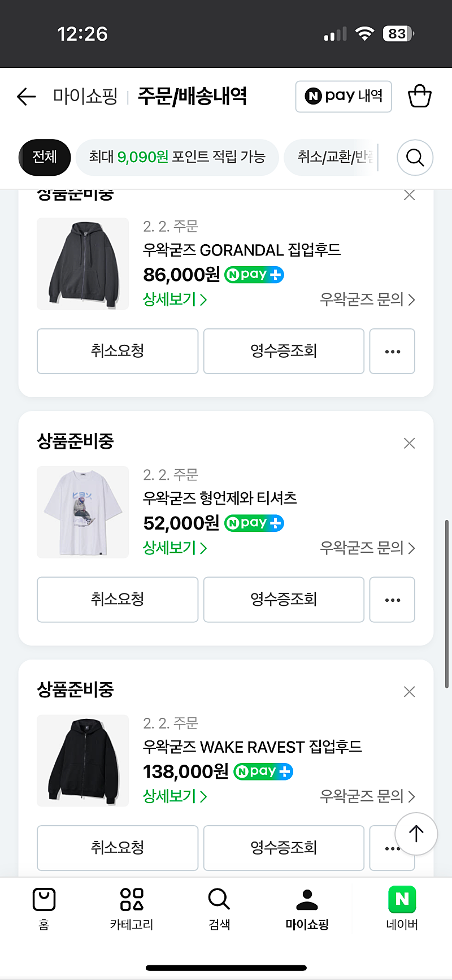Select the 전체 filter chip

pyautogui.click(x=45, y=157)
